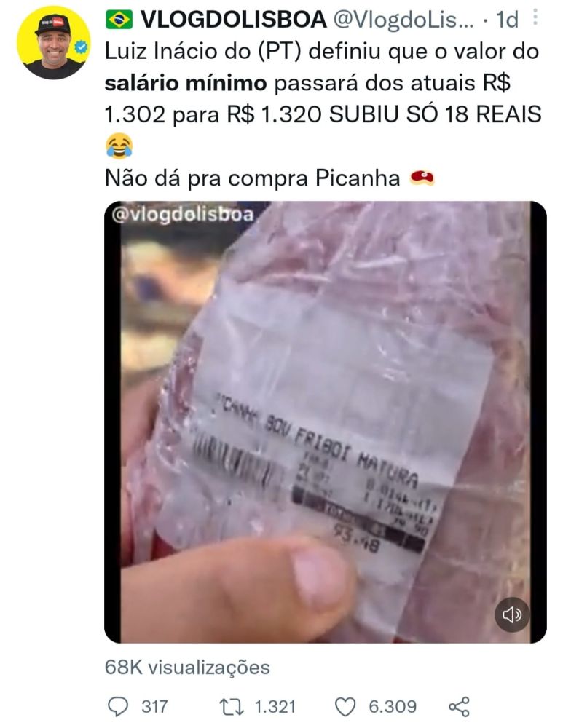Click the laughing crying emoji
This screenshot has width=563, height=728.
[x=119, y=146]
